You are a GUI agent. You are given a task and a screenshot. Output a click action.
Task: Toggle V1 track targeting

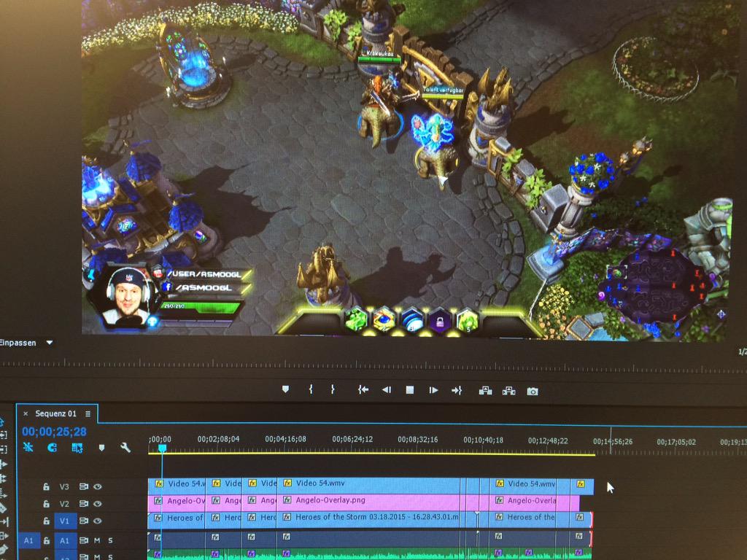[x=64, y=521]
